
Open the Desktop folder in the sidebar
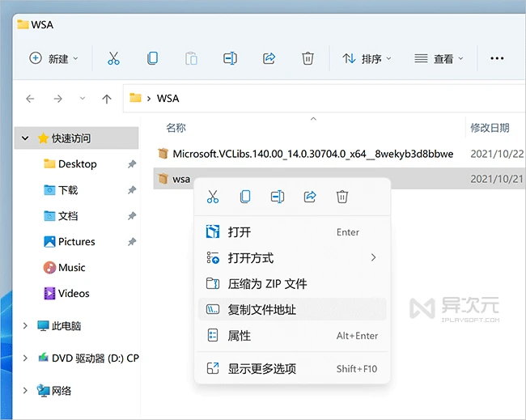(77, 164)
